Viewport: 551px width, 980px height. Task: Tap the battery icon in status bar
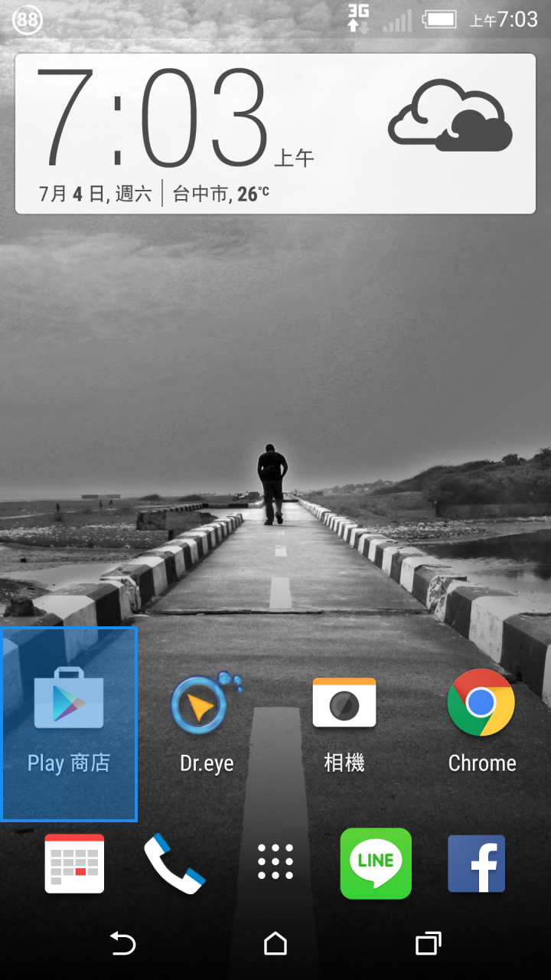(439, 19)
